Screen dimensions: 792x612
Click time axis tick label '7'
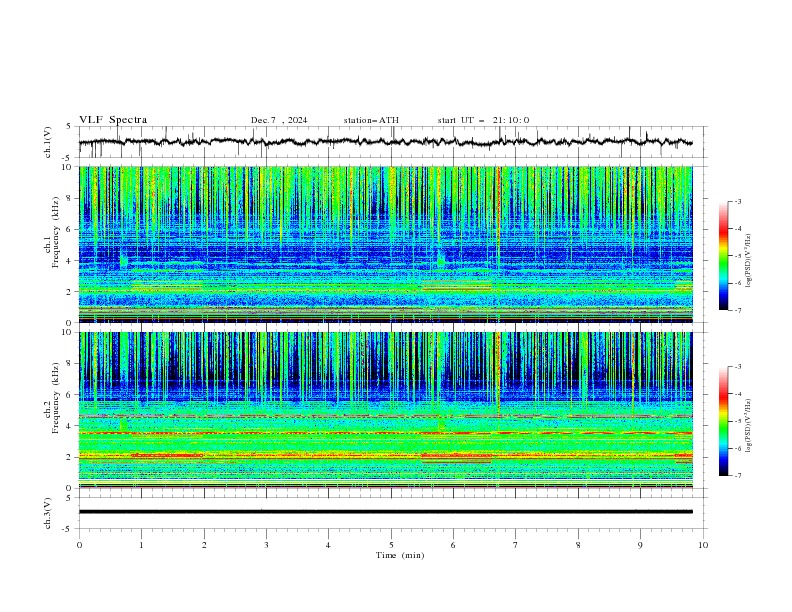[x=516, y=545]
